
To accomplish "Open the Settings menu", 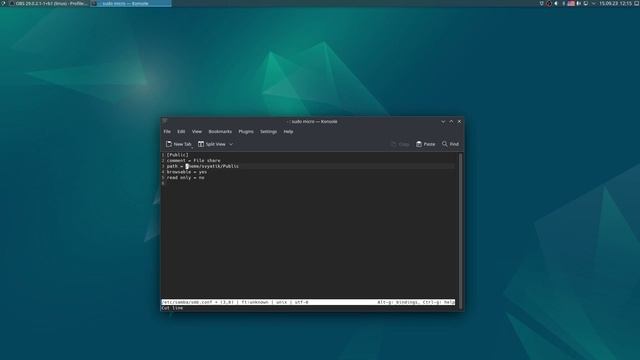I will (269, 131).
